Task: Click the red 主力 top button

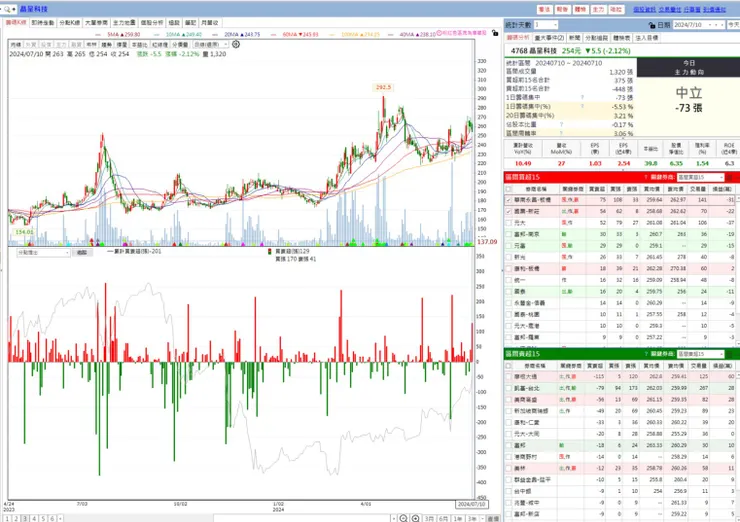Action: (x=598, y=9)
